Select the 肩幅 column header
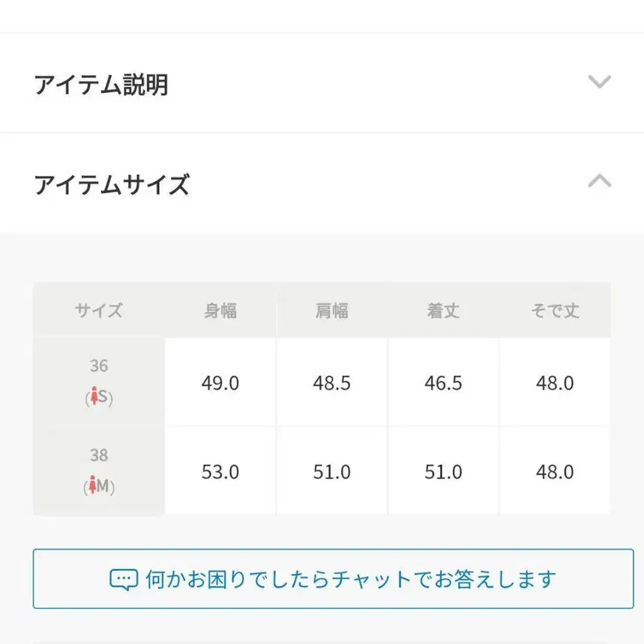644x644 pixels. (332, 311)
